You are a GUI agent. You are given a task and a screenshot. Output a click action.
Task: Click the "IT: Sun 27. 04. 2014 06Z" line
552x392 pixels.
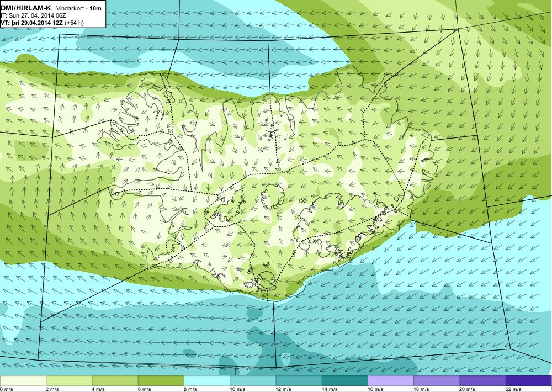34,15
